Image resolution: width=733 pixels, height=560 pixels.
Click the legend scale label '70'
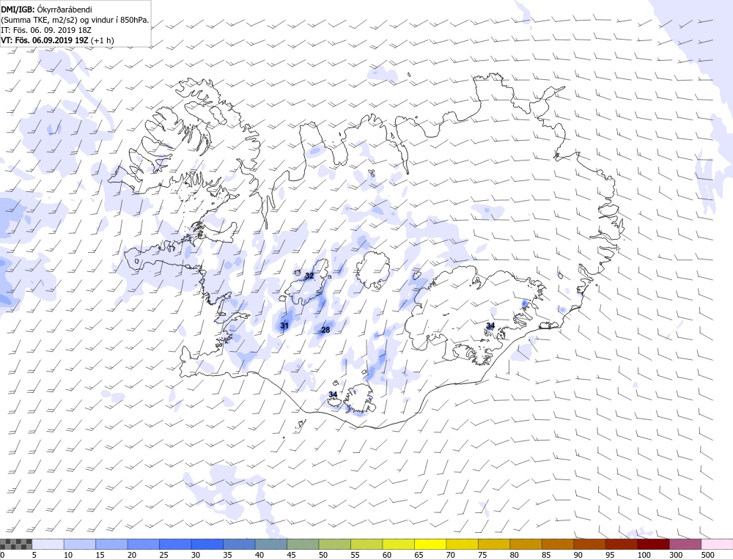pyautogui.click(x=450, y=555)
